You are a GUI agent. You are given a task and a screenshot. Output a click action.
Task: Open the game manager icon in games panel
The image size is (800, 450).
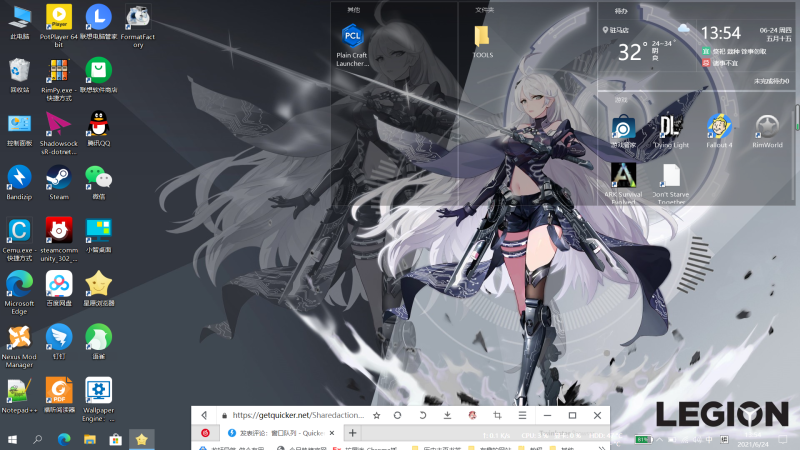click(623, 132)
